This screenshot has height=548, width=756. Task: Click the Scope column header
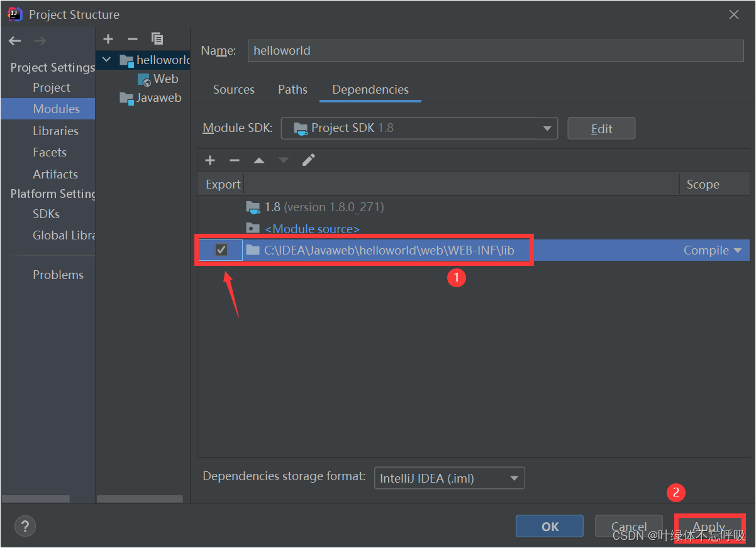click(714, 184)
